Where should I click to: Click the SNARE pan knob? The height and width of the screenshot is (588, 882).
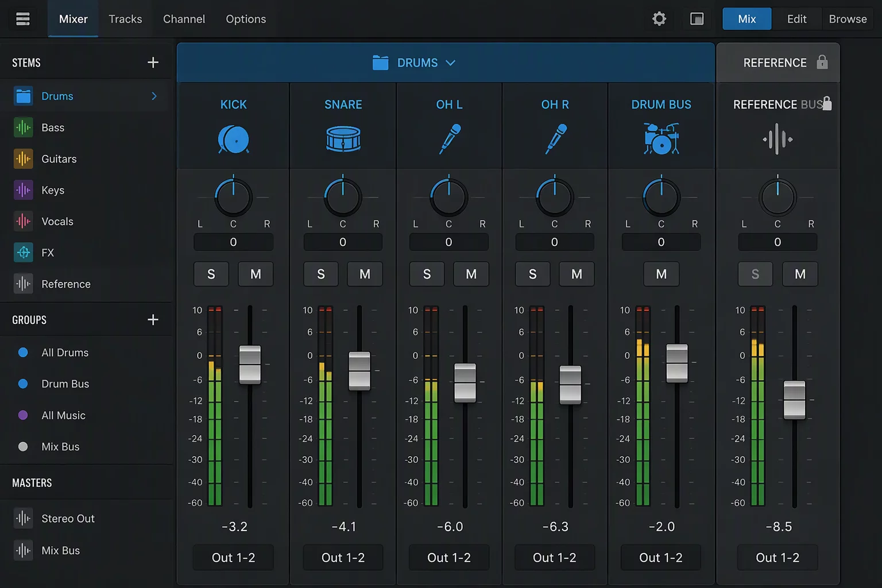[x=343, y=197]
